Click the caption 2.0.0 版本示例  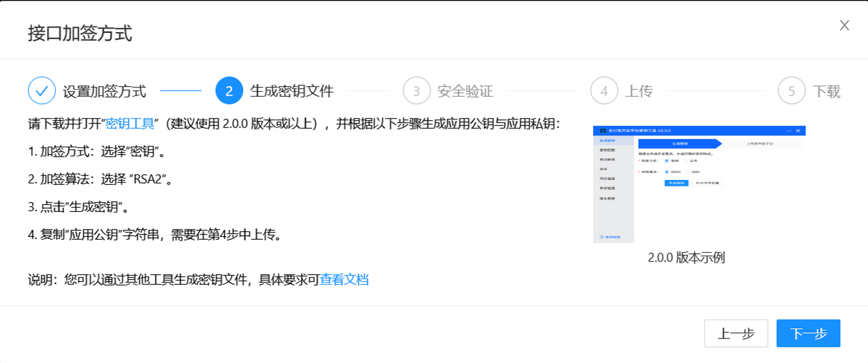[686, 257]
